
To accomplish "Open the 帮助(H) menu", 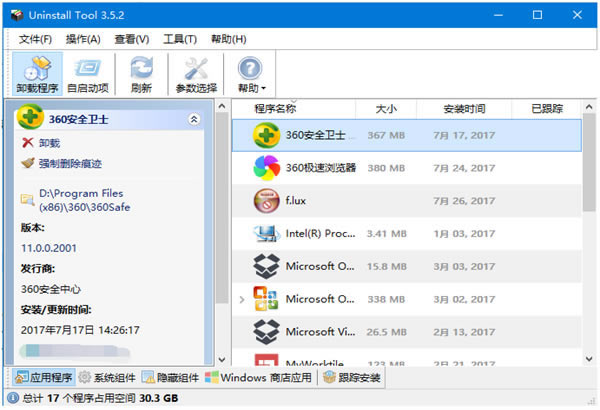I will point(228,39).
